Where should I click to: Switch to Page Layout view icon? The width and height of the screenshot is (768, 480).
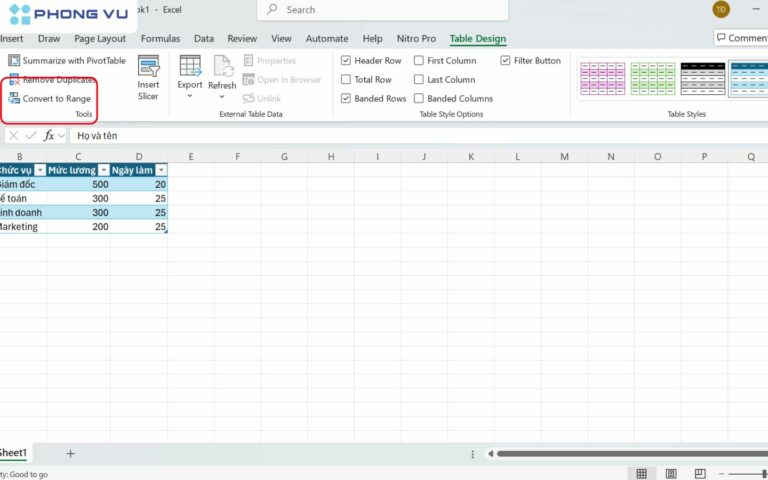tap(671, 473)
